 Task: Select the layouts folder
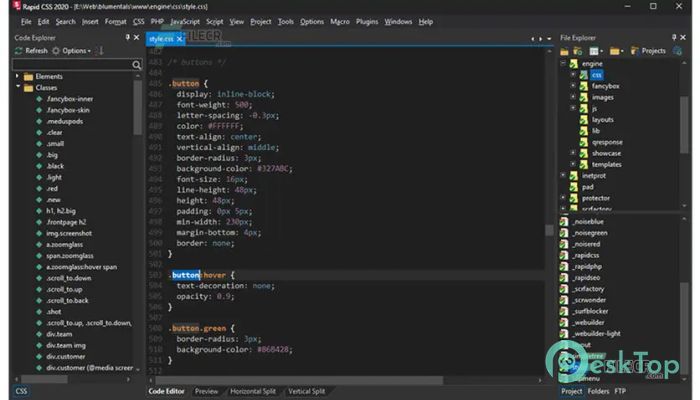pos(602,120)
